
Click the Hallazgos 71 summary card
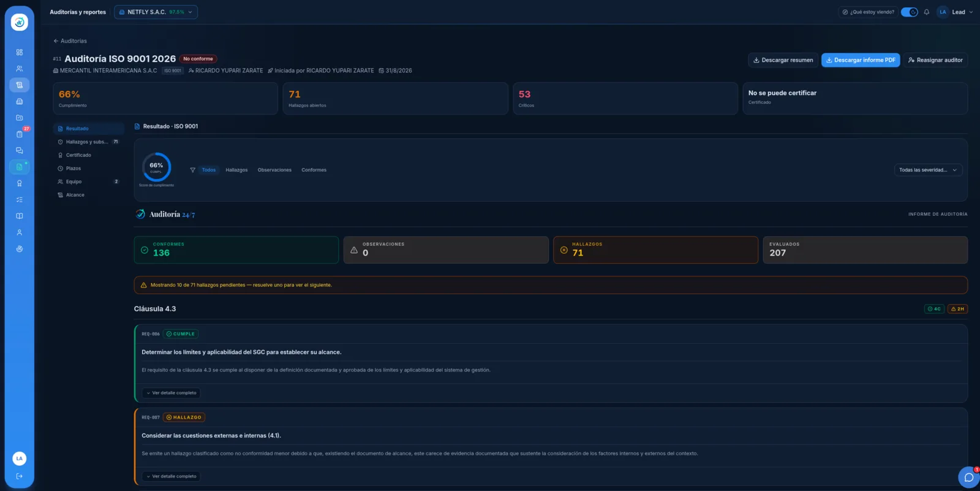pos(655,250)
